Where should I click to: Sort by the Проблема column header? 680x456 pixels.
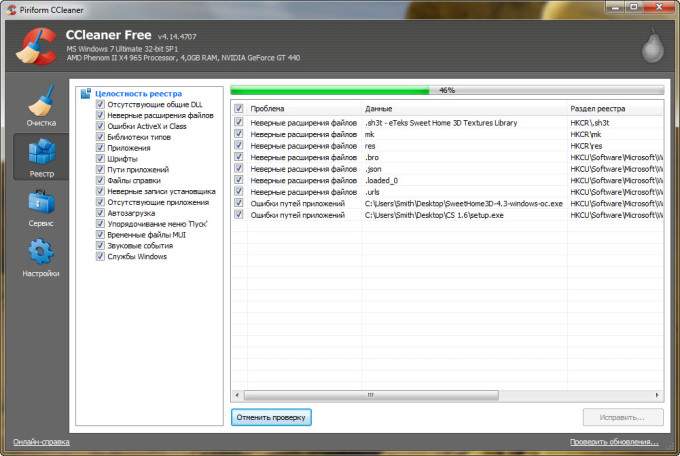(304, 108)
